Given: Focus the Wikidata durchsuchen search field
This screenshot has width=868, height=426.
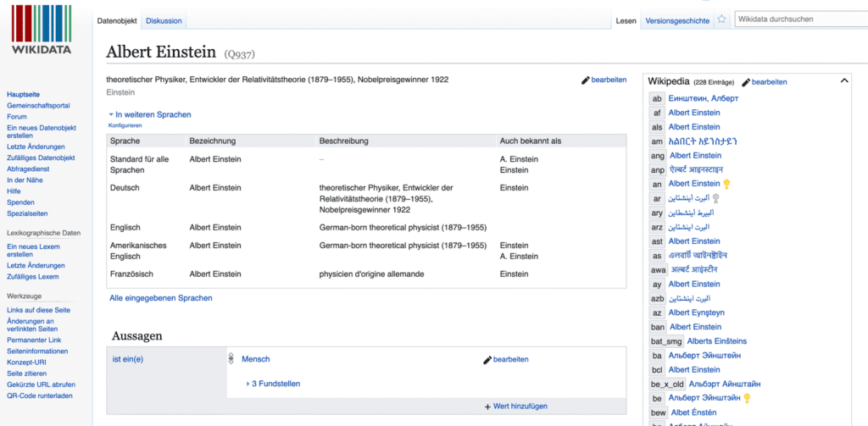Looking at the screenshot, I should point(801,19).
